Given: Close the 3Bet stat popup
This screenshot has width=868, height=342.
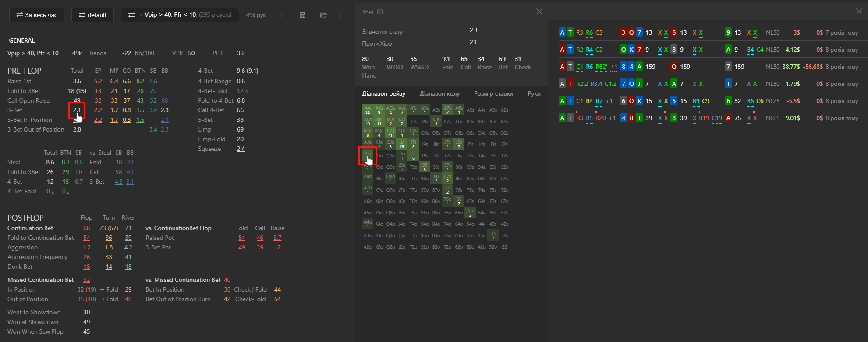Looking at the screenshot, I should tap(539, 11).
